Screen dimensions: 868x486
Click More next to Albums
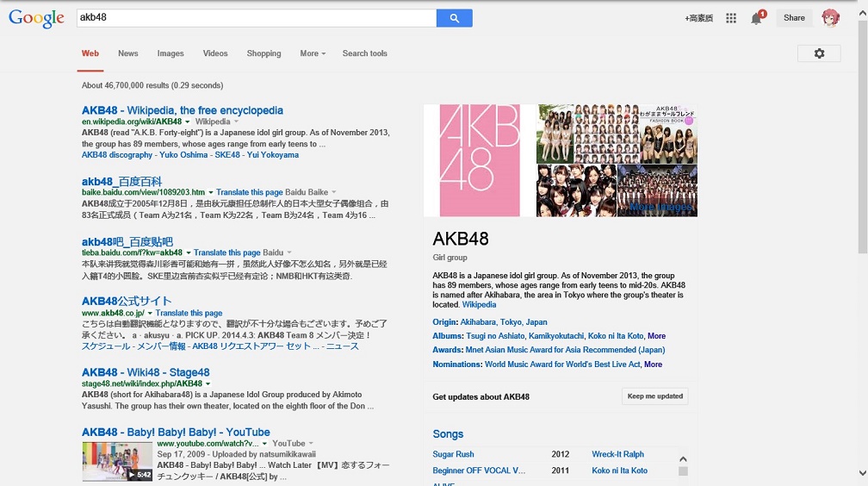tap(656, 336)
